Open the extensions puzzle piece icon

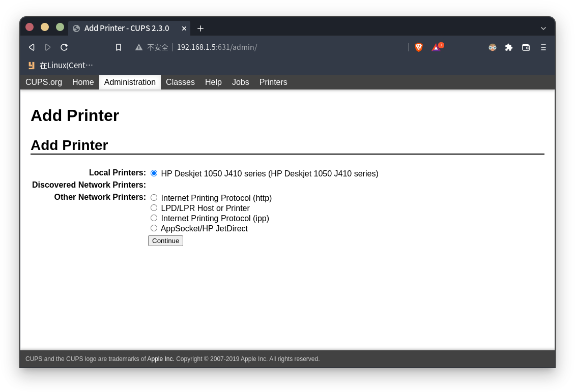(x=509, y=47)
